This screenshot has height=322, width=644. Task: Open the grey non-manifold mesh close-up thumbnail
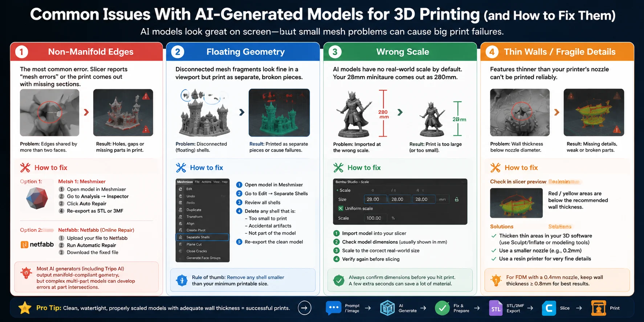(x=50, y=113)
